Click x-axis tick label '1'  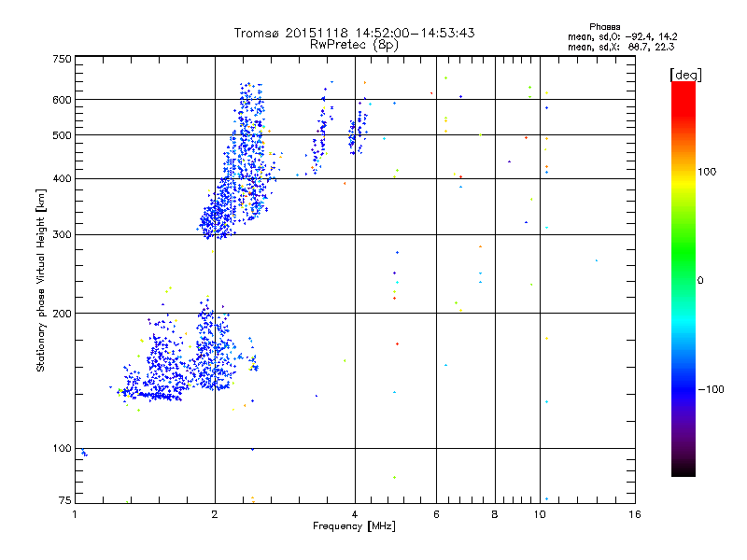click(x=75, y=514)
